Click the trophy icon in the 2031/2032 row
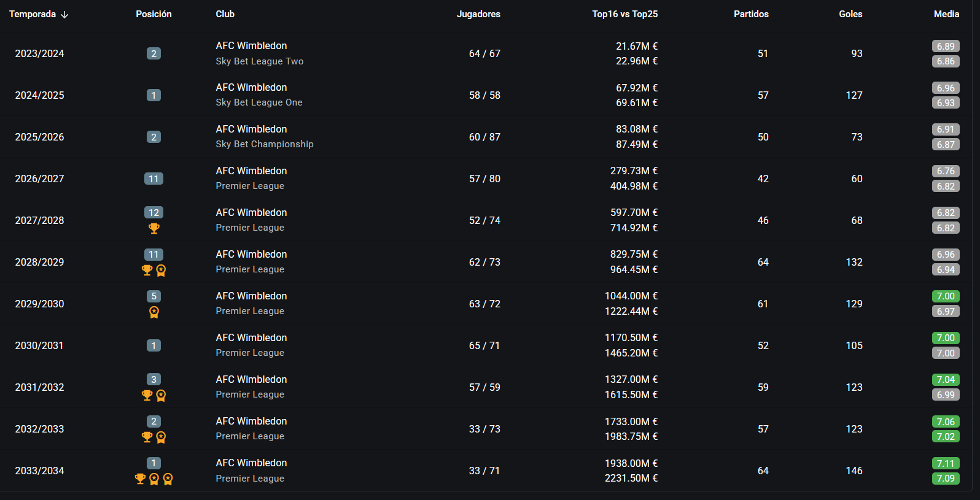980x500 pixels. [147, 395]
